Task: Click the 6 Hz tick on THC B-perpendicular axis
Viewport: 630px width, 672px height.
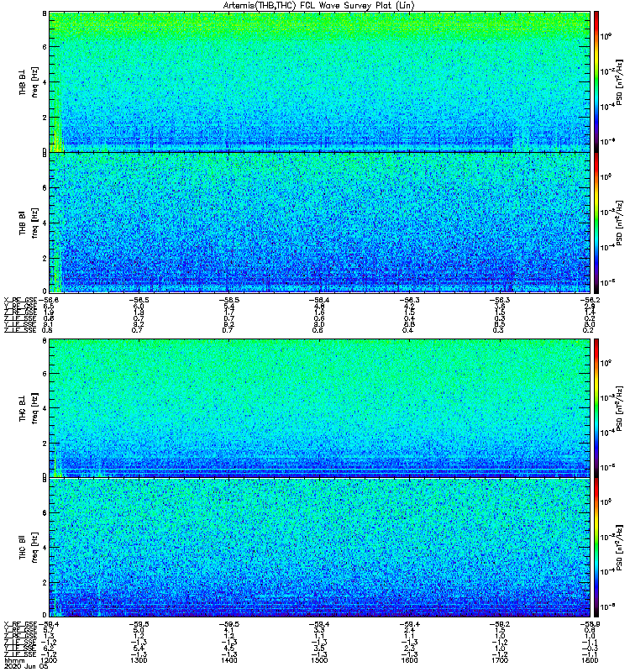Action: click(45, 374)
